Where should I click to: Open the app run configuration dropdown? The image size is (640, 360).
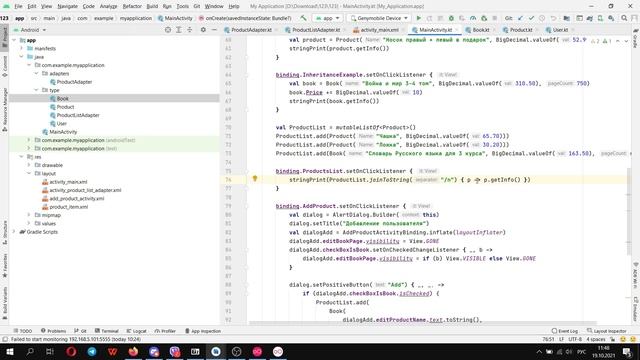[328, 18]
